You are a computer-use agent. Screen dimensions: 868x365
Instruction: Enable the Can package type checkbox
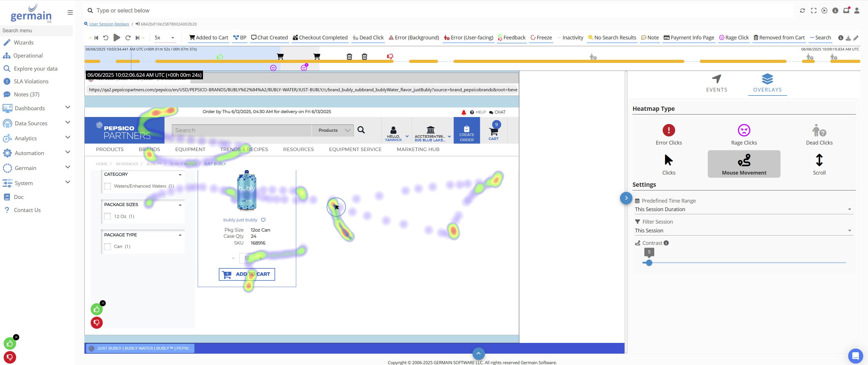(108, 247)
